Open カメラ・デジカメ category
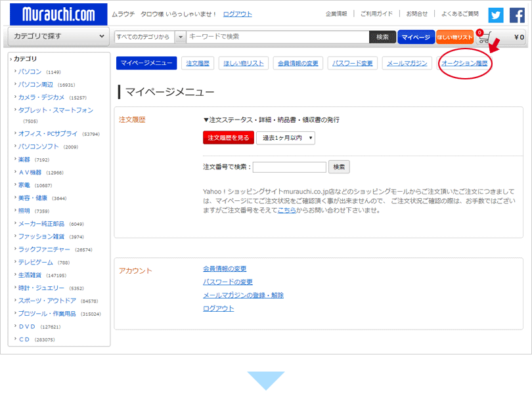Image resolution: width=532 pixels, height=407 pixels. (x=41, y=97)
